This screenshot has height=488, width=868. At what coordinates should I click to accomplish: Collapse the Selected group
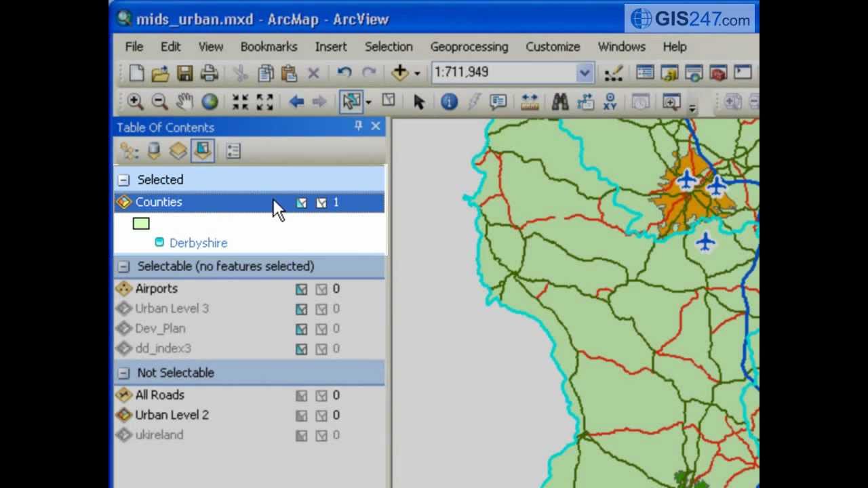[123, 180]
